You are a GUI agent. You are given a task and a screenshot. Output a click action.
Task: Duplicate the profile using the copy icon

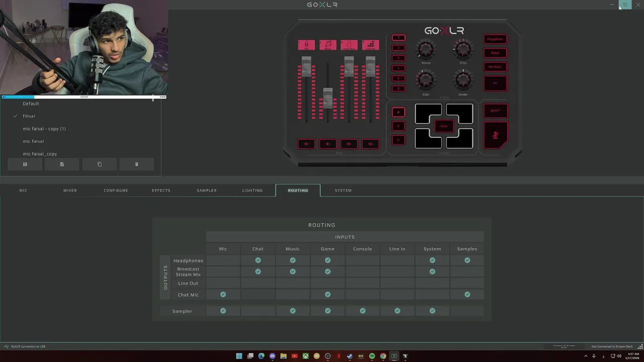pos(99,164)
